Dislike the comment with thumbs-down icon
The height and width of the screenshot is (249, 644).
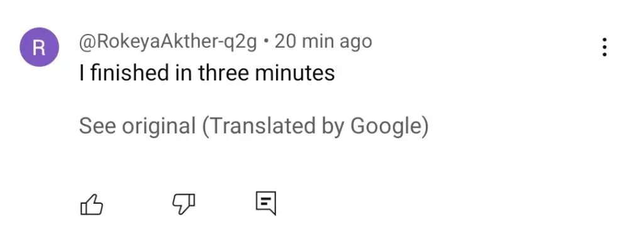(183, 204)
